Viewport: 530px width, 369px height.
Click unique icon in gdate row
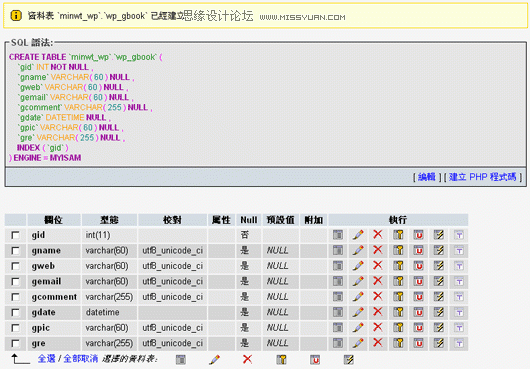pos(418,312)
